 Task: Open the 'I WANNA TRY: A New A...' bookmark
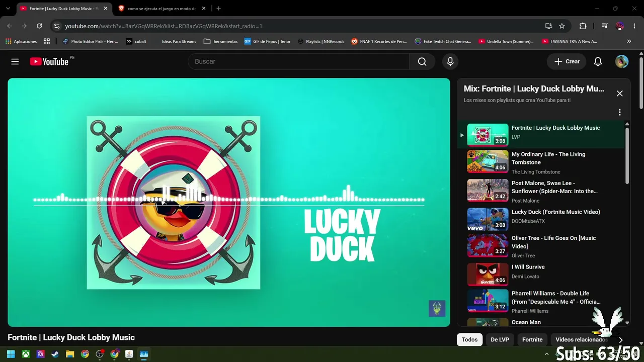click(x=570, y=41)
